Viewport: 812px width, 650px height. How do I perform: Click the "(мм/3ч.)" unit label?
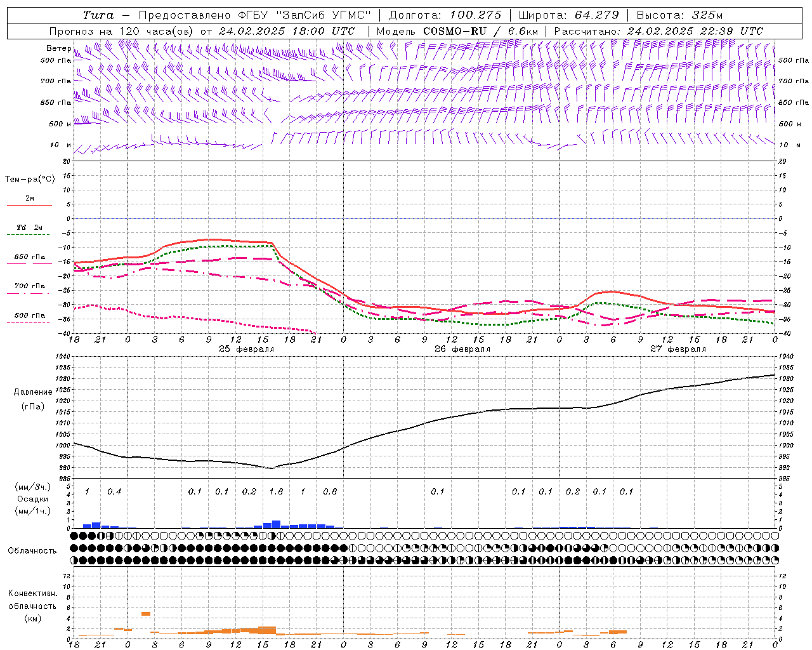33,487
